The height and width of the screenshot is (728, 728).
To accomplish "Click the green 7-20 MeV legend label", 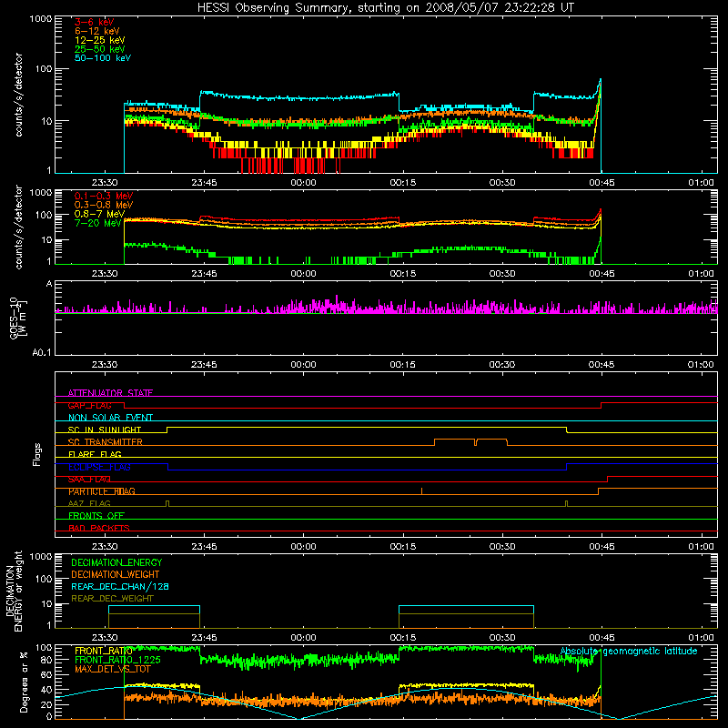I will click(x=98, y=223).
